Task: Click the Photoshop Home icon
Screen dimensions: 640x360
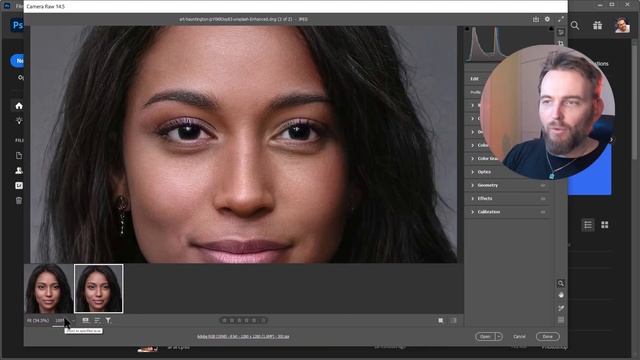Action: pyautogui.click(x=19, y=106)
